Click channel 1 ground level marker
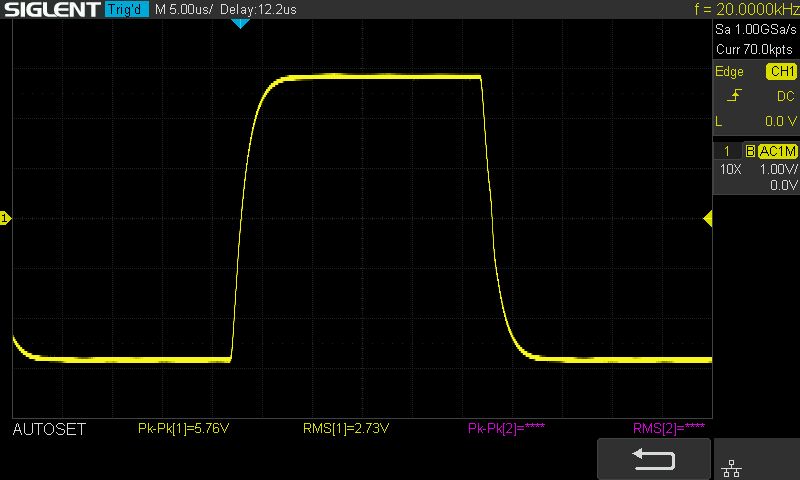 (5, 219)
